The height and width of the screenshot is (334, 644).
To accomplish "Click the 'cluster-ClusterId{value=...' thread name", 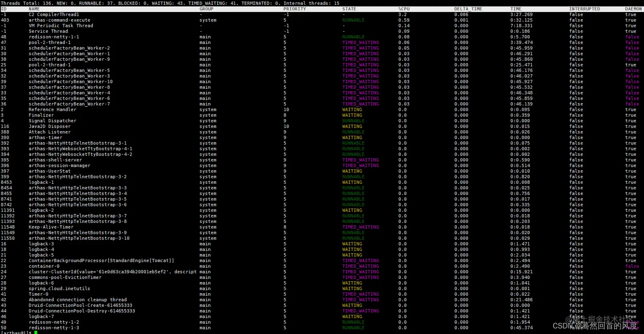I will pyautogui.click(x=113, y=272).
